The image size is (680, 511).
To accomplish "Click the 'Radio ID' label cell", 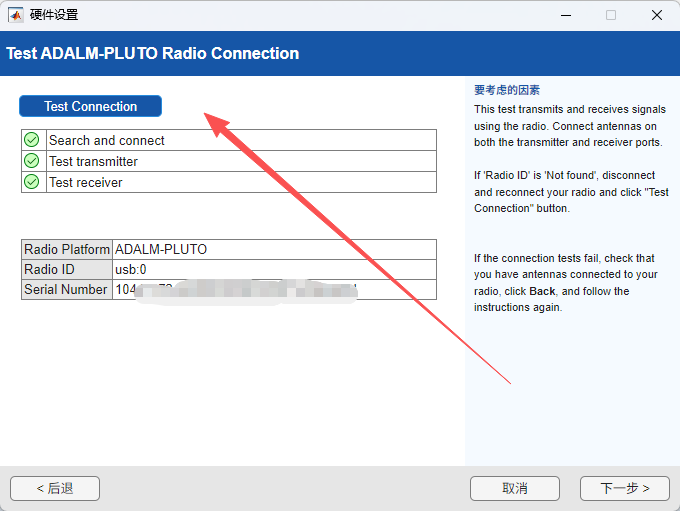I will (67, 269).
